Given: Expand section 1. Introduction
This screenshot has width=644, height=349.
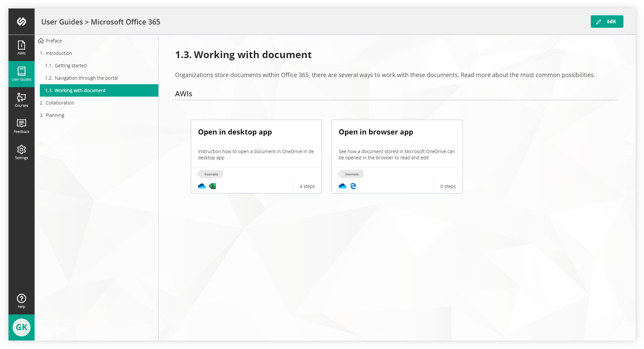Looking at the screenshot, I should pos(59,53).
